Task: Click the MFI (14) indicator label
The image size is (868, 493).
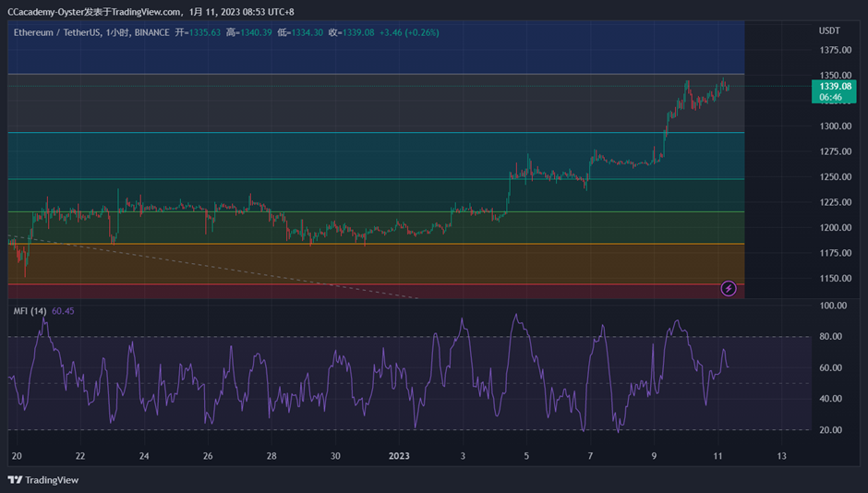Action: [30, 311]
